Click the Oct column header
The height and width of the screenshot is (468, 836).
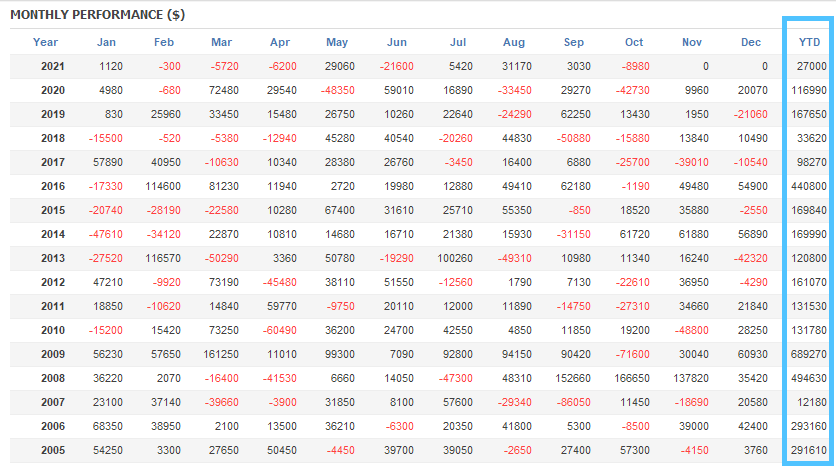[x=634, y=42]
